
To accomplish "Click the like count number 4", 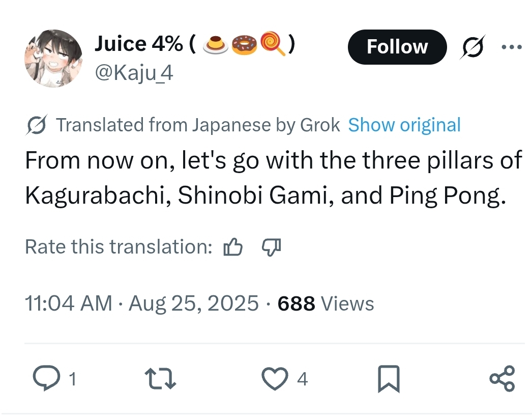I will point(302,379).
